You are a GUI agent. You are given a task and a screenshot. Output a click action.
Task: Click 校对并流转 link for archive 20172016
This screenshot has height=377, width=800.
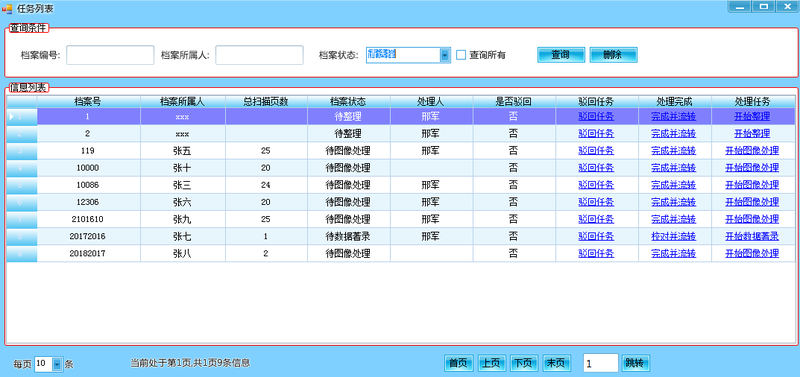[x=673, y=236]
